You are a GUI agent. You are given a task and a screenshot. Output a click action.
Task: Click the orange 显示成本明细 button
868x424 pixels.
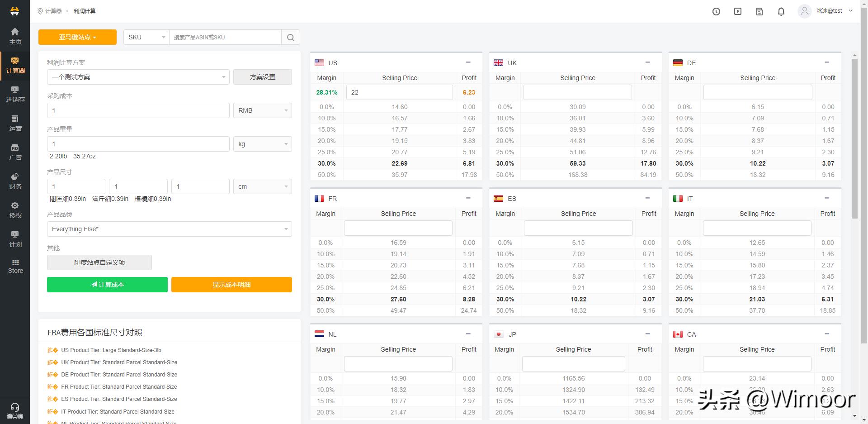point(231,285)
